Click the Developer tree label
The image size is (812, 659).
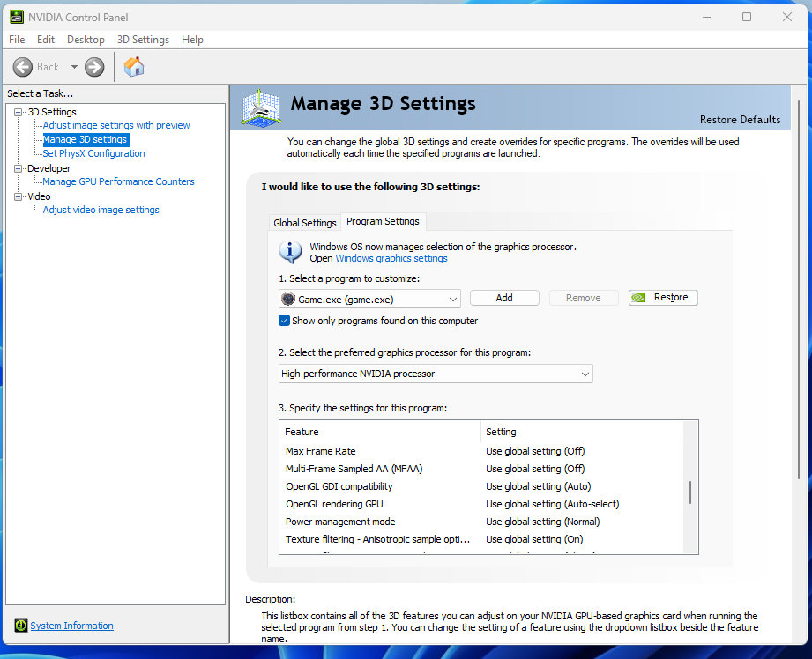49,168
